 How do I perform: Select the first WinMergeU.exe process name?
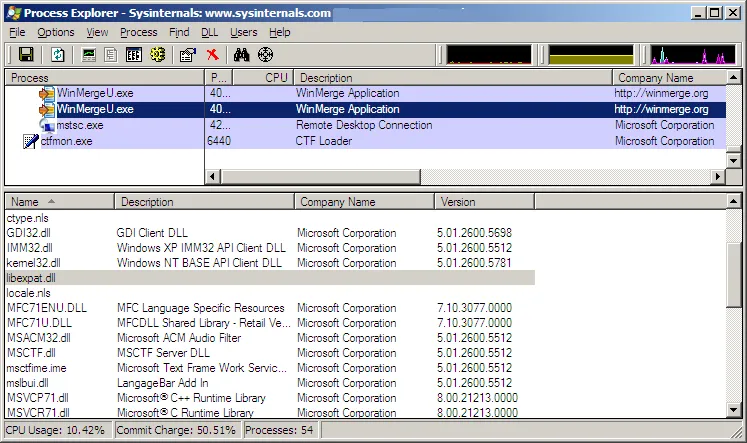(x=95, y=93)
